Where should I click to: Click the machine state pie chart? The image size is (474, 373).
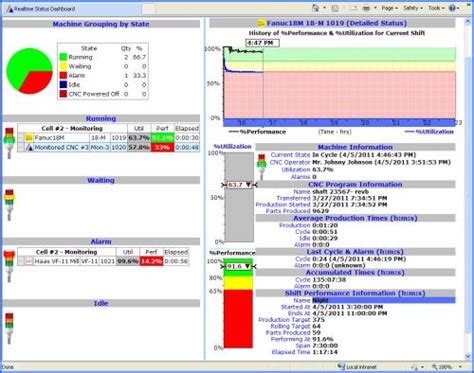(x=30, y=71)
